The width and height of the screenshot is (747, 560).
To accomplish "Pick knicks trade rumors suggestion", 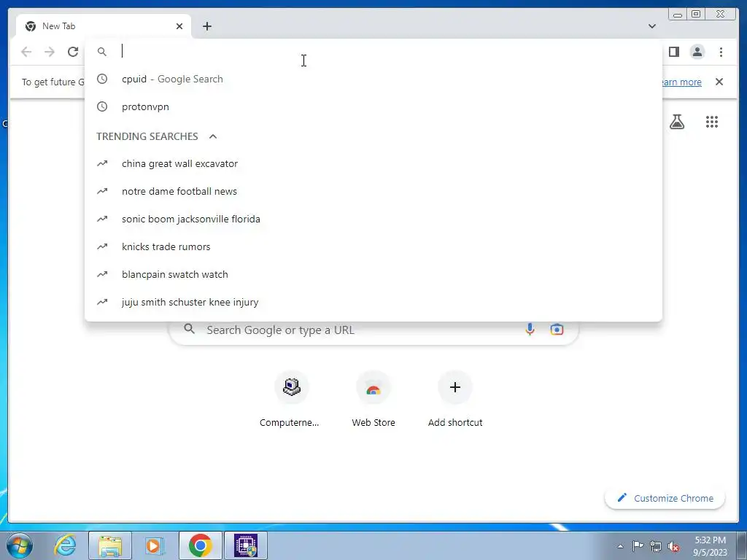I will pyautogui.click(x=373, y=246).
